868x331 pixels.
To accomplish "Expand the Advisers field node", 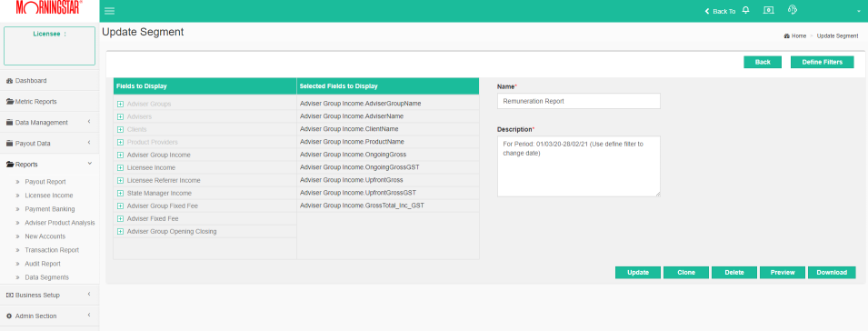I will tap(120, 116).
